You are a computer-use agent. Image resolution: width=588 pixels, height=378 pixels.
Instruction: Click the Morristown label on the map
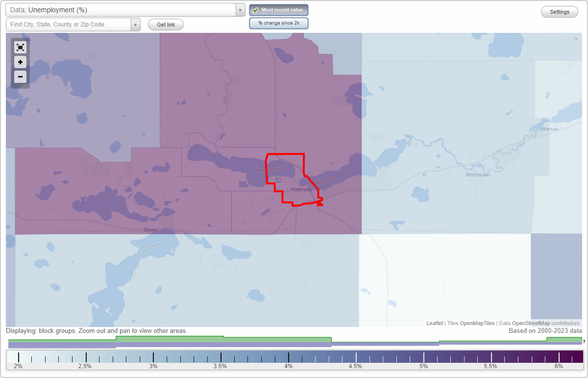click(x=478, y=175)
